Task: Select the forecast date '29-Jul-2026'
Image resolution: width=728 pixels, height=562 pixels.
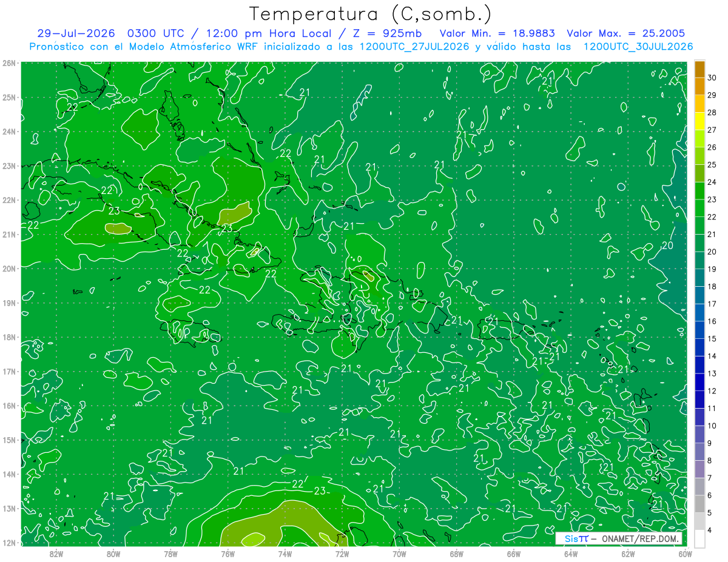Action: 78,33
